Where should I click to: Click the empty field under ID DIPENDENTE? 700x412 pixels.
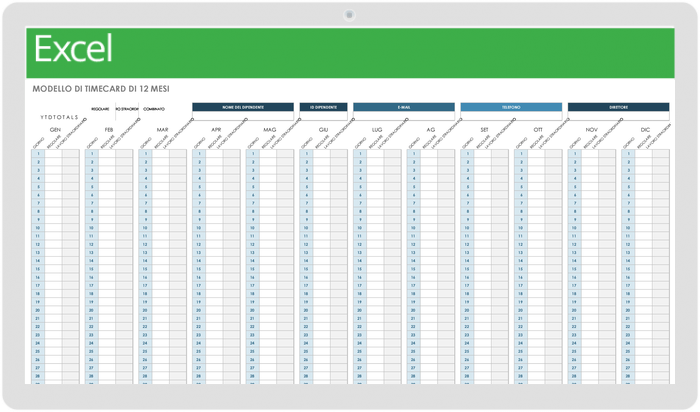pyautogui.click(x=324, y=116)
